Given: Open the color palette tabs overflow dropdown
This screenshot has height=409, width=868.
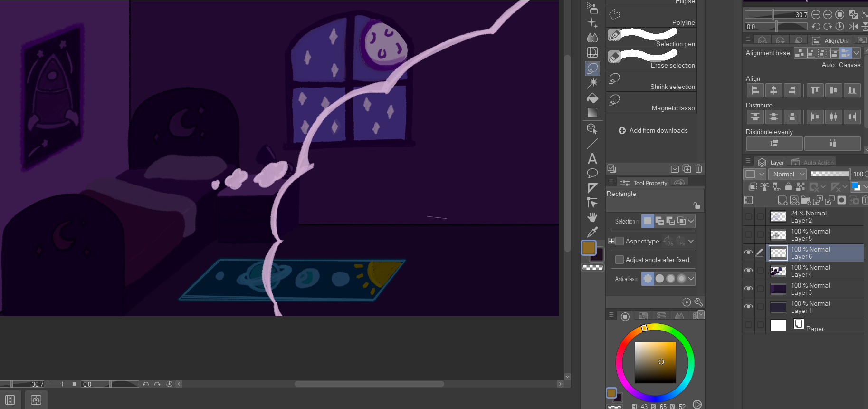Looking at the screenshot, I should pos(701,314).
